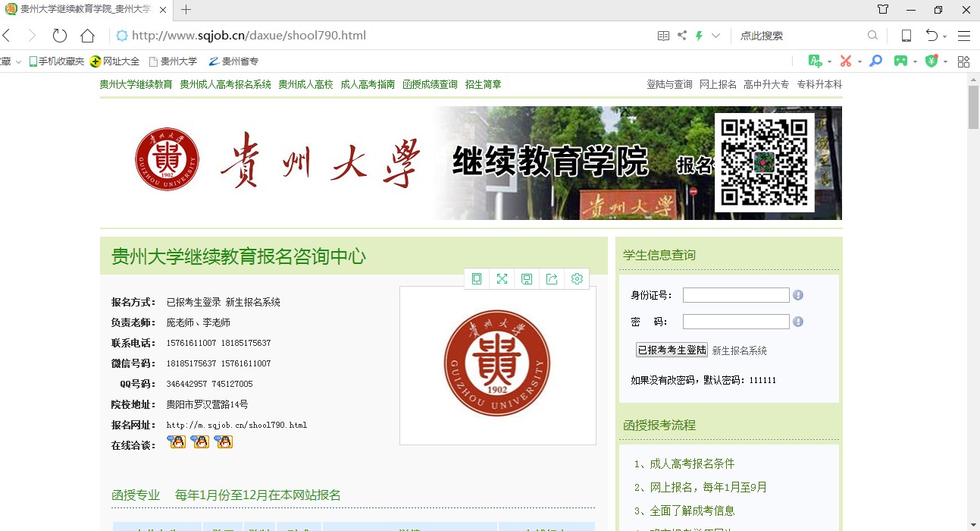Open the 贵州大学 bookmark
Viewport: 980px width, 531px height.
coord(173,61)
